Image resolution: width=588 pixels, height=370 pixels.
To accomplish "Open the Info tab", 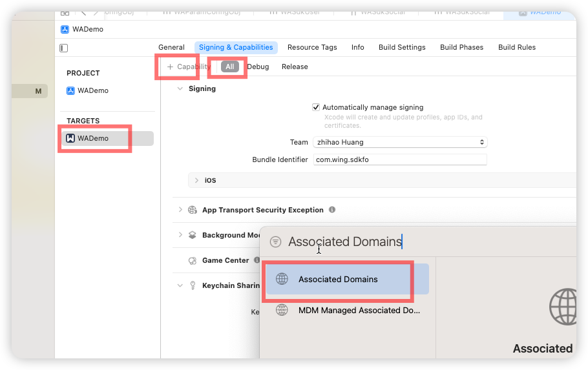I will 358,47.
